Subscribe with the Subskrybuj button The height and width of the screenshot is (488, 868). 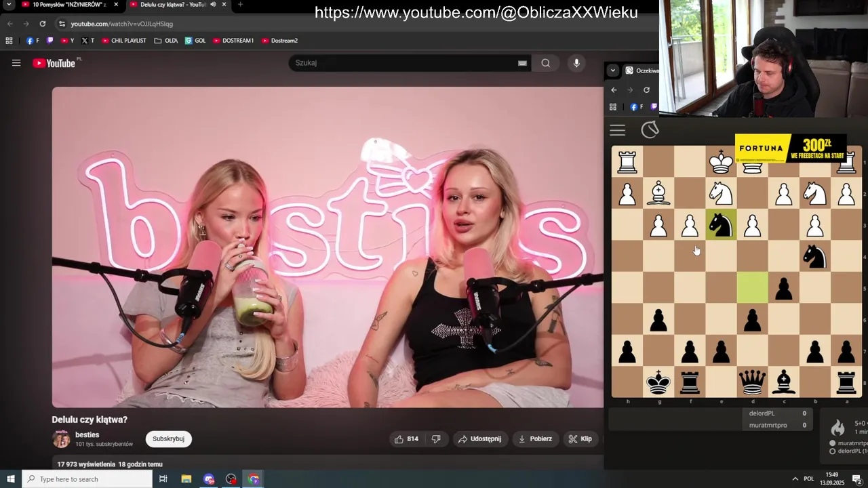coord(169,439)
